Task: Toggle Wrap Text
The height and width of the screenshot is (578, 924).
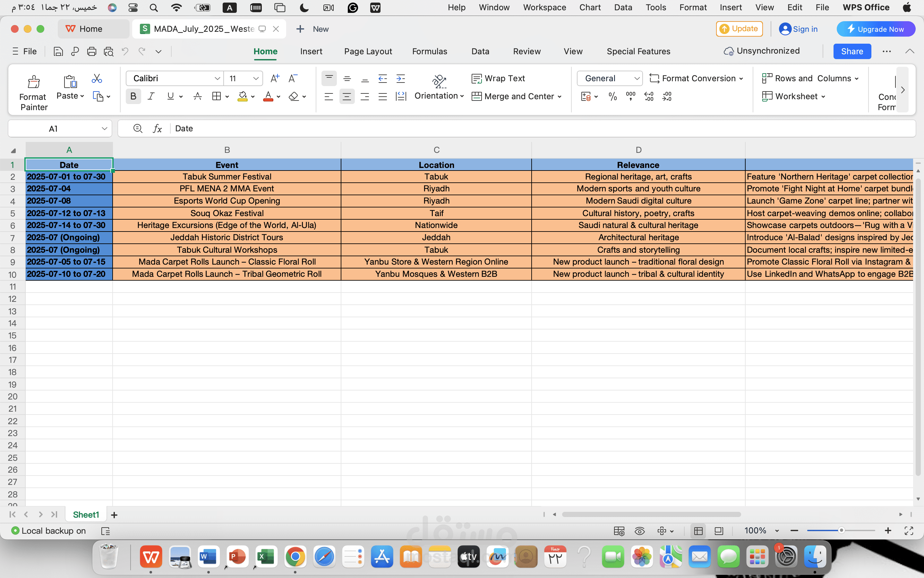Action: tap(499, 78)
